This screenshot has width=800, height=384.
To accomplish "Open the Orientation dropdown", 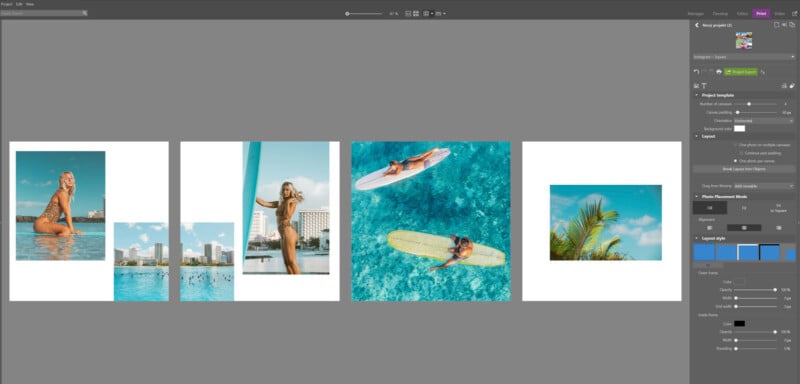I will click(x=764, y=121).
